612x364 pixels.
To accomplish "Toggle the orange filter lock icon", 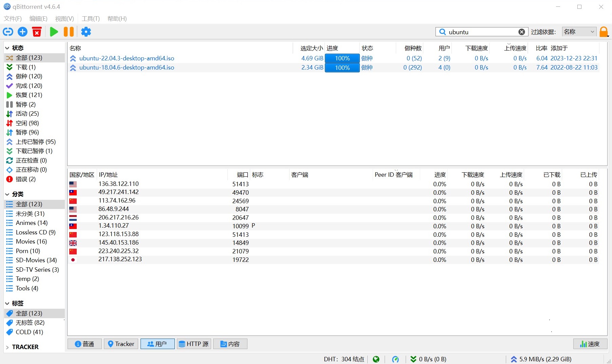I will coord(604,32).
